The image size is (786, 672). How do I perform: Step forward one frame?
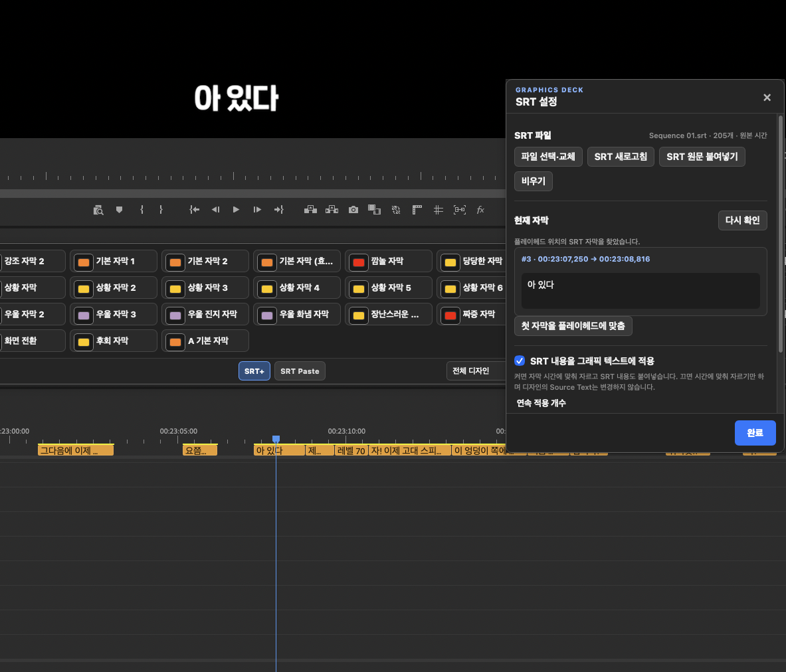257,209
